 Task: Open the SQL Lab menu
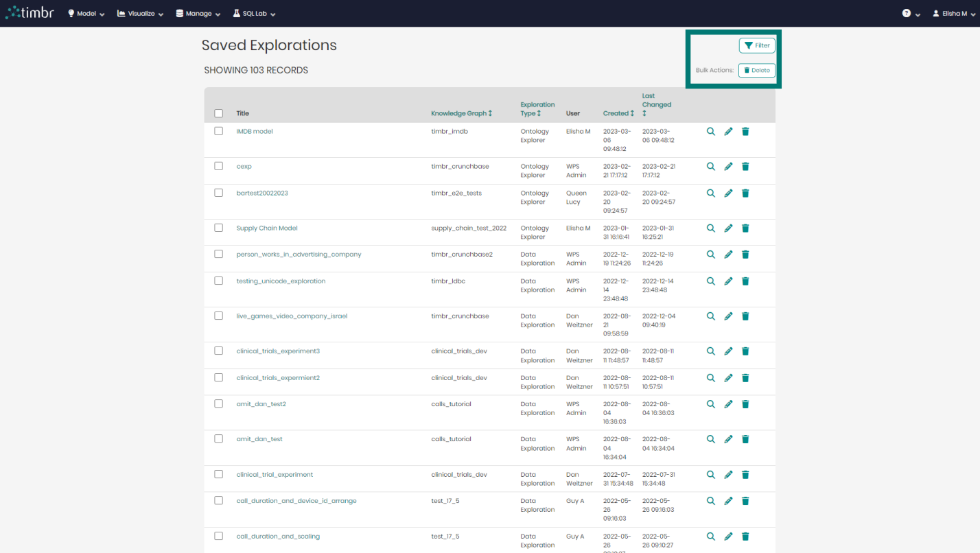point(255,13)
